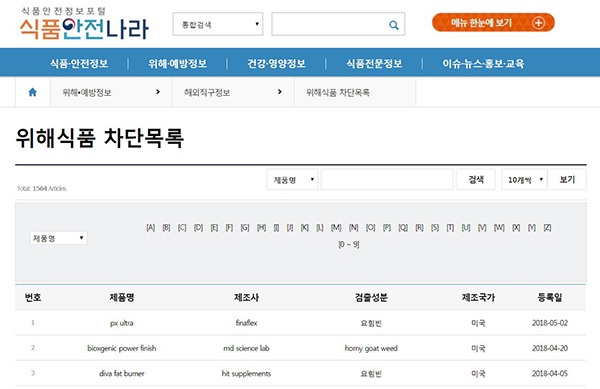Image resolution: width=600 pixels, height=389 pixels.
Task: Expand the 10개씩 items-per-page dropdown
Action: point(524,179)
